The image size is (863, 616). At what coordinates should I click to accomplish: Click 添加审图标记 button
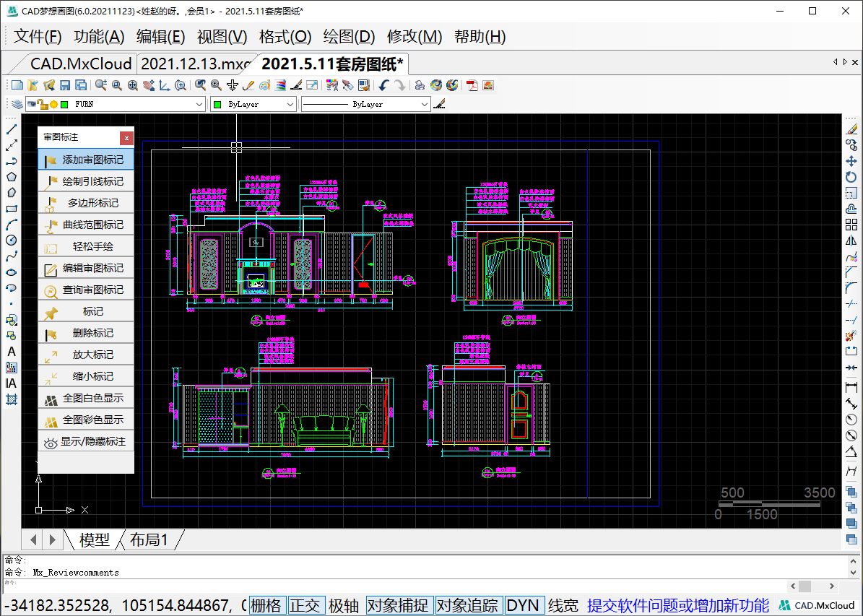[x=86, y=160]
